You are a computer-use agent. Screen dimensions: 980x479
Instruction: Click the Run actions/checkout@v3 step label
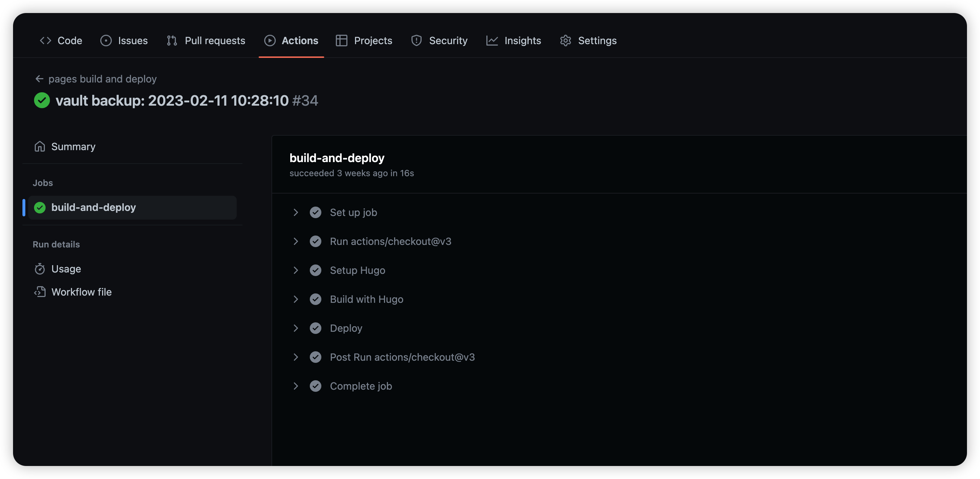(x=390, y=241)
